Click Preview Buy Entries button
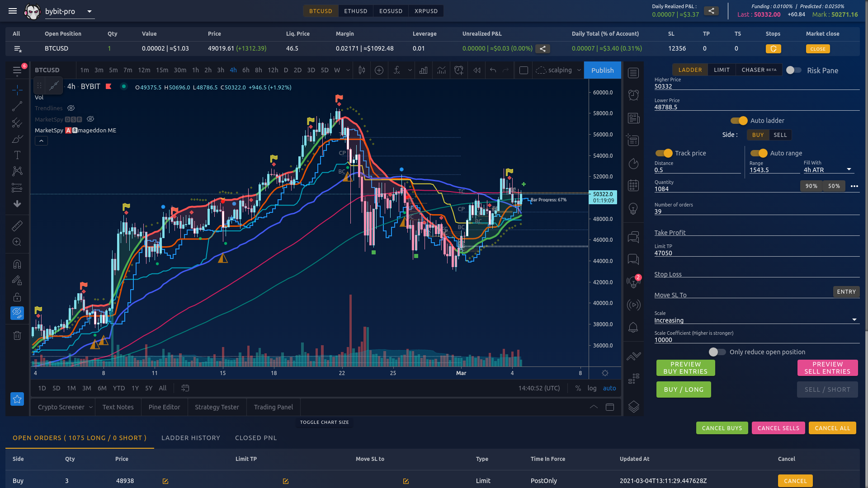The width and height of the screenshot is (868, 488). coord(685,368)
